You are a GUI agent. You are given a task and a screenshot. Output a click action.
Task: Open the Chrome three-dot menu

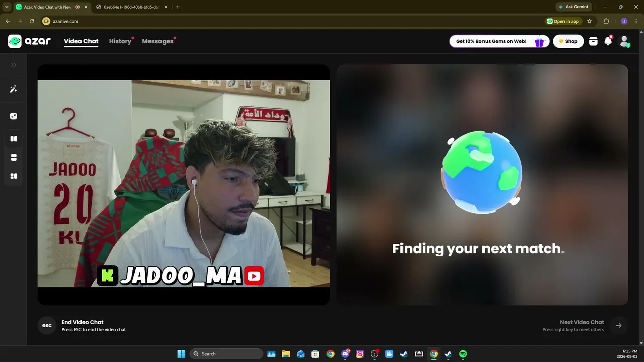pyautogui.click(x=636, y=21)
